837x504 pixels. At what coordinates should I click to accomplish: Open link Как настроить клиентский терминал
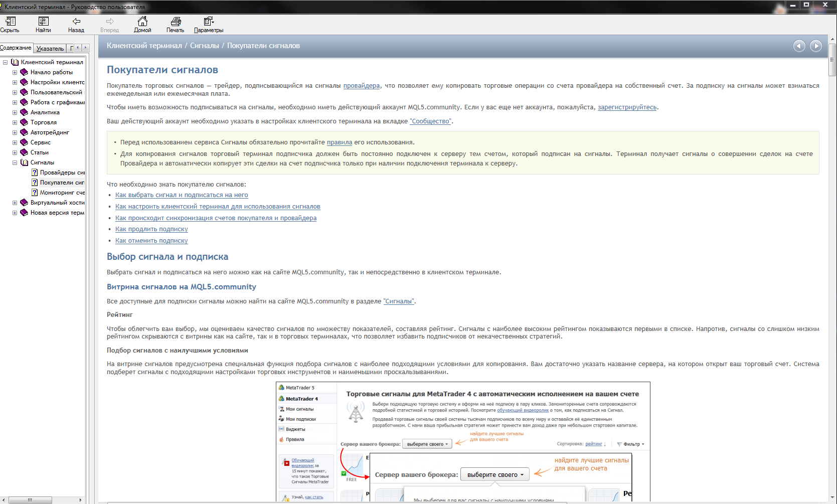(x=218, y=207)
